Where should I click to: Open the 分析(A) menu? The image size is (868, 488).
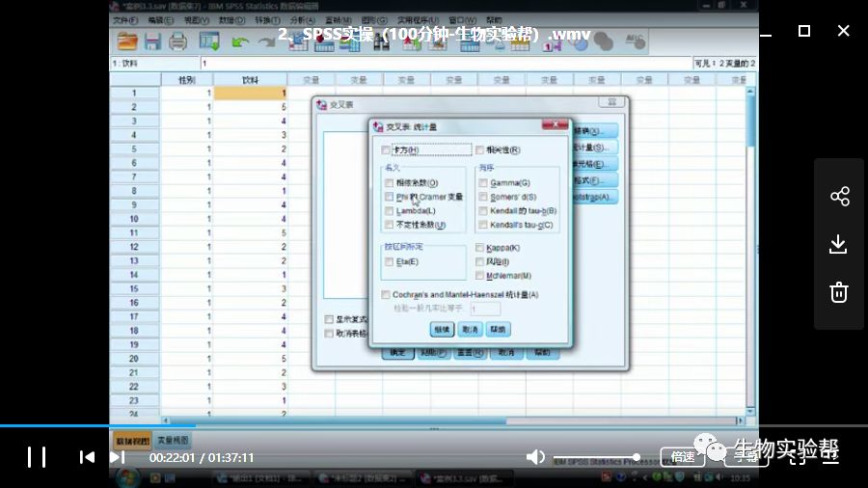302,20
